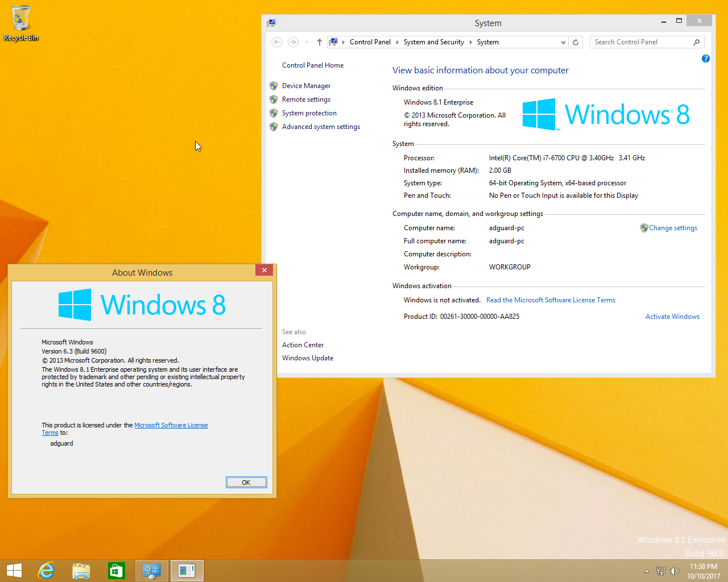The height and width of the screenshot is (582, 728).
Task: Refresh the System control panel page
Action: pos(576,42)
